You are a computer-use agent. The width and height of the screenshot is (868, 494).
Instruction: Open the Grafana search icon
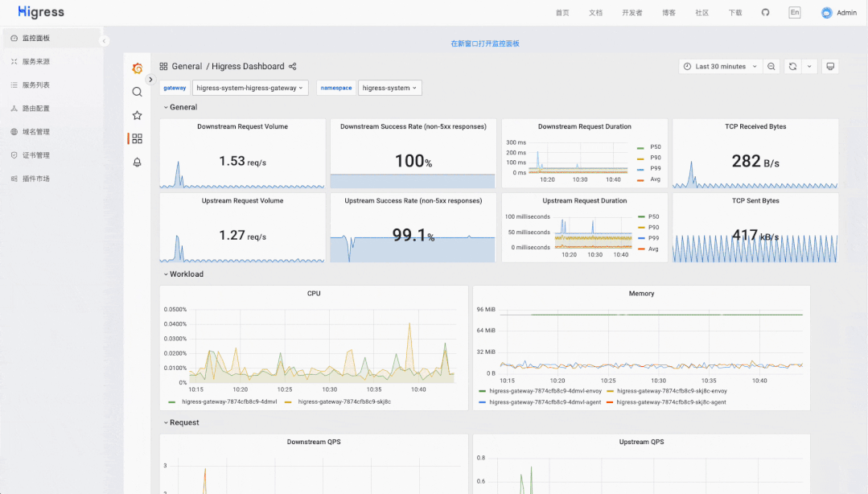tap(138, 92)
